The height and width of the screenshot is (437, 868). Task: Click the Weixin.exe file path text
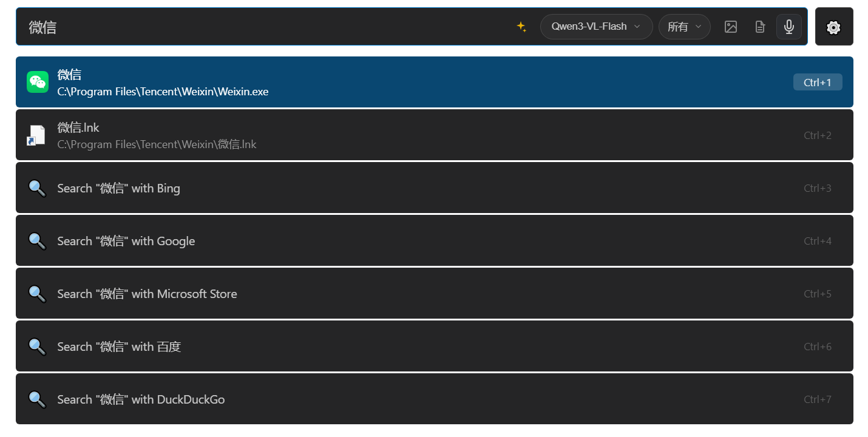pos(163,92)
